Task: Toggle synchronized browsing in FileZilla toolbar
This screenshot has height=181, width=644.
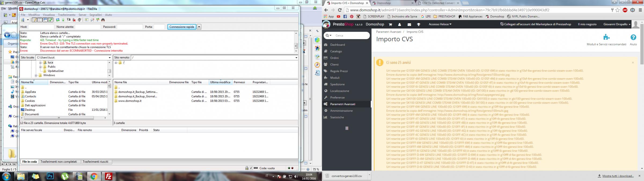Action: coord(98,20)
